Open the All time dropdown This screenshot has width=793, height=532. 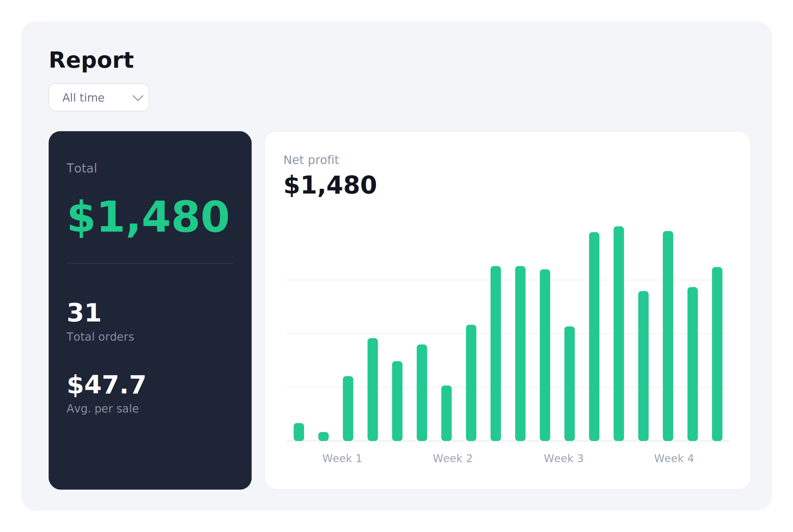[99, 97]
